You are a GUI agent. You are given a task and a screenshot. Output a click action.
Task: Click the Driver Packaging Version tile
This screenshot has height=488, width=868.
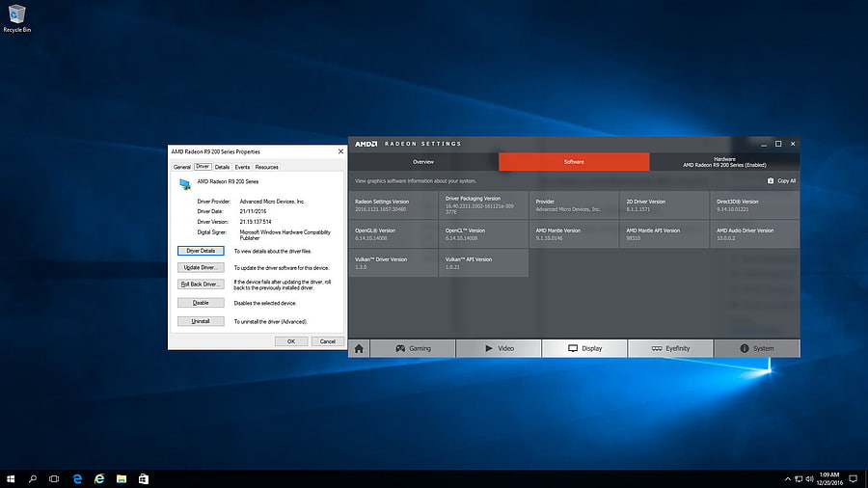click(x=483, y=205)
